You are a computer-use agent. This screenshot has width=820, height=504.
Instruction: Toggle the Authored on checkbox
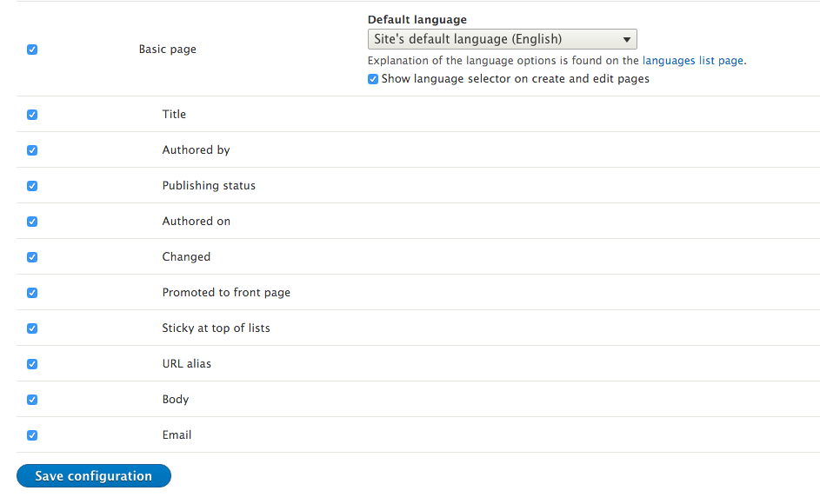[x=32, y=222]
